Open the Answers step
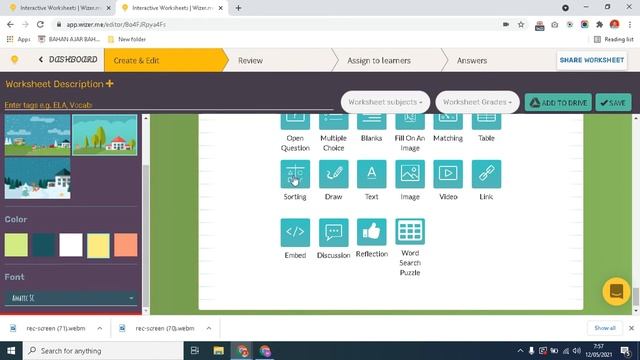Image resolution: width=640 pixels, height=360 pixels. coord(472,60)
